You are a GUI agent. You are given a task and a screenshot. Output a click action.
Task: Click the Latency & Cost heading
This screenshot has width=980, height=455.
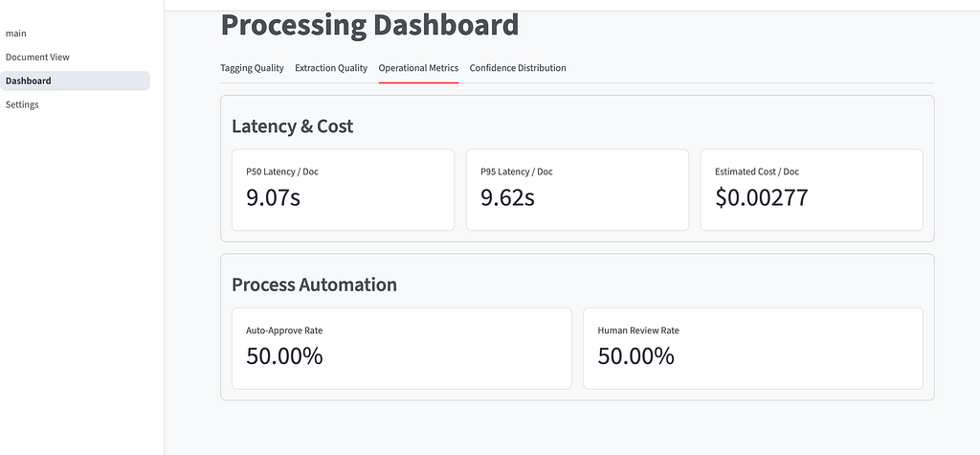[x=293, y=126]
